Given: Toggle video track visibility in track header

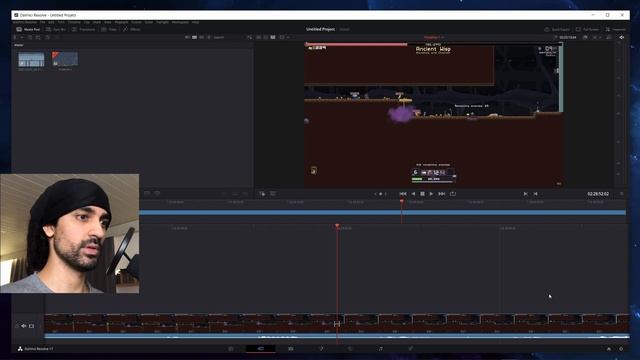Looking at the screenshot, I should 31,326.
